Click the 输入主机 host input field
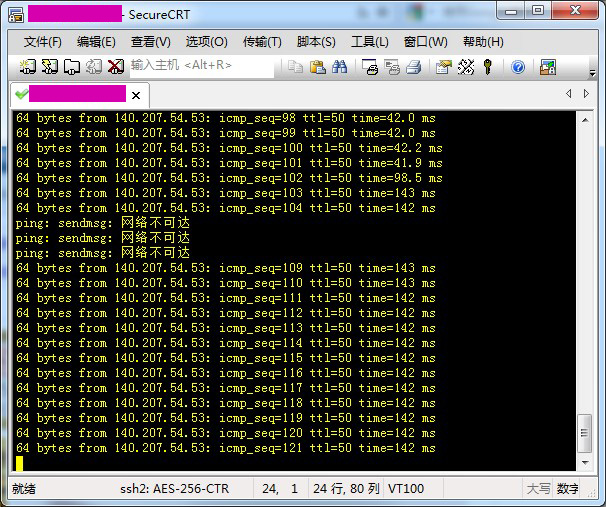Screen dimensions: 606x507 point(202,66)
